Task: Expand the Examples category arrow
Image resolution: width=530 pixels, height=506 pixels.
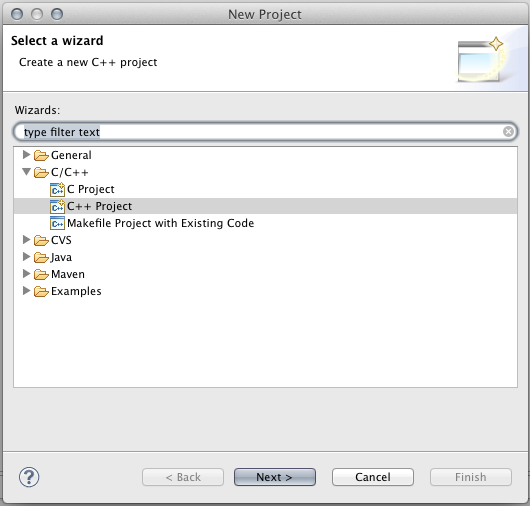Action: 26,290
